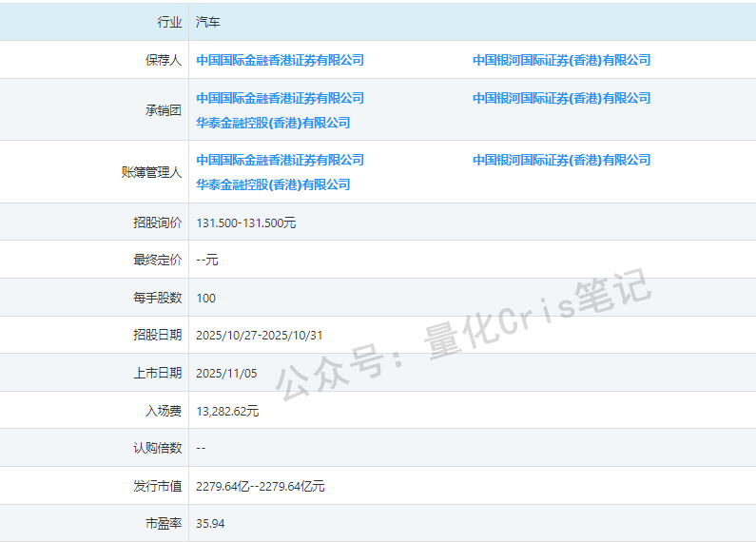Select the 入场费 row label
The height and width of the screenshot is (542, 756).
click(x=164, y=411)
